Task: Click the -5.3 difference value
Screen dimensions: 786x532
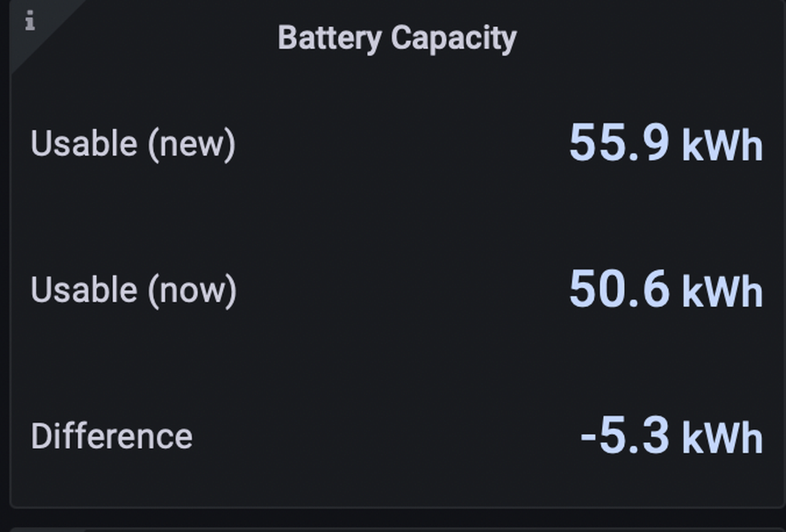Action: [x=625, y=435]
